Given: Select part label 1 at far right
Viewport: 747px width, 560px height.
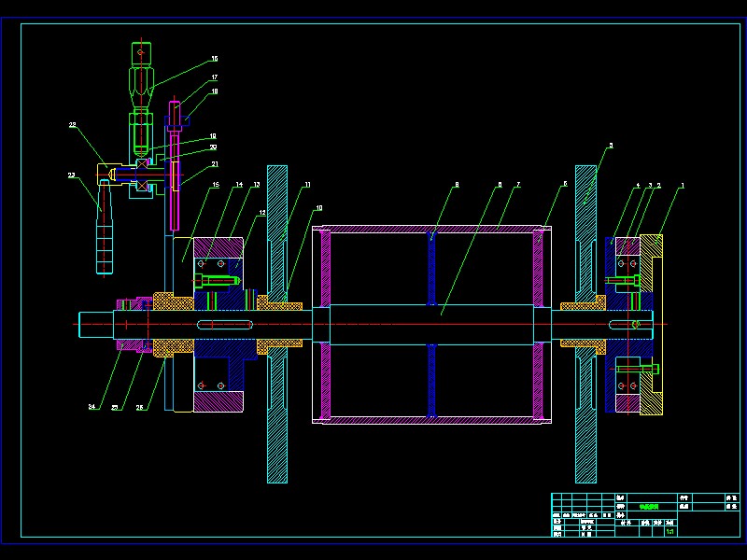Looking at the screenshot, I should [683, 186].
